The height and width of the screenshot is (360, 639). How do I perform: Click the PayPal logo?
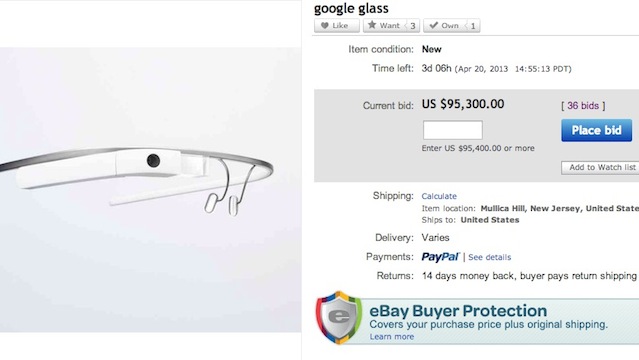[440, 257]
